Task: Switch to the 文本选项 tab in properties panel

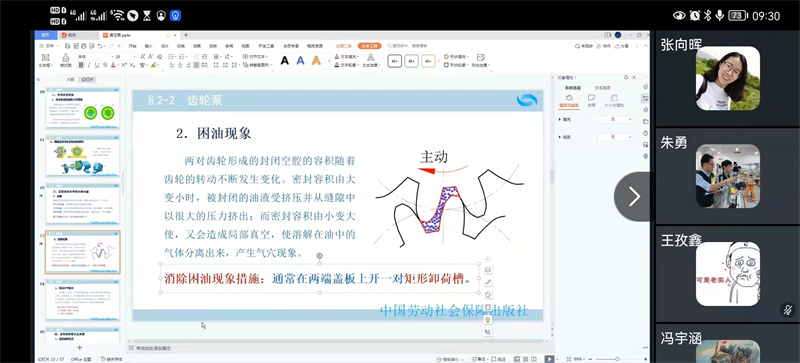Action: 602,88
